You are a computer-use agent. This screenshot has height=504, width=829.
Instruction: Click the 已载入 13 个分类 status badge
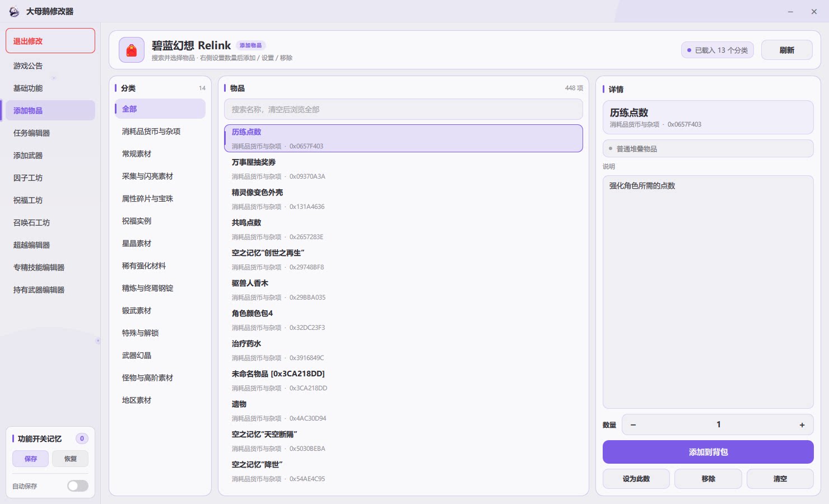(718, 50)
